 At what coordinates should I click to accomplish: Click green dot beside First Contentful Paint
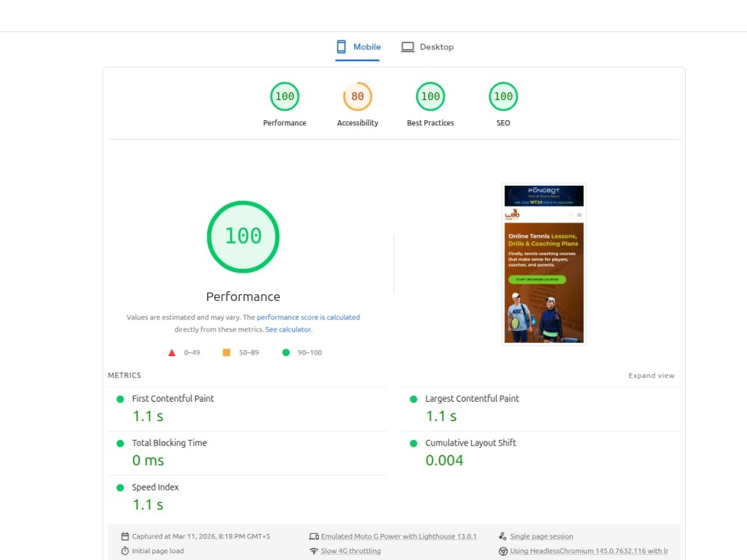[120, 399]
